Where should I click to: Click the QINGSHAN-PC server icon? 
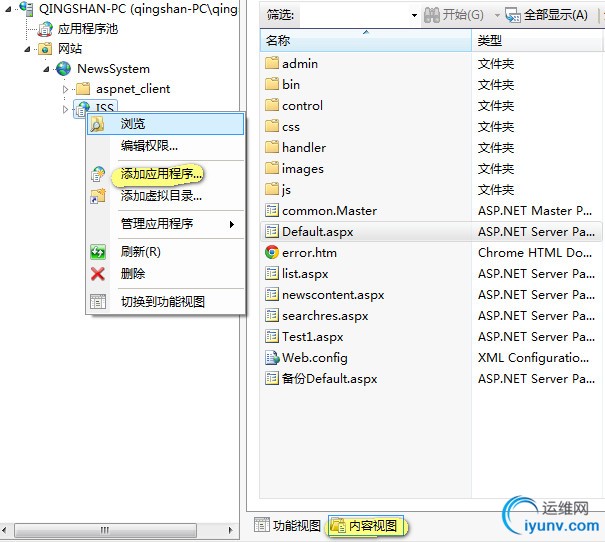coord(27,8)
